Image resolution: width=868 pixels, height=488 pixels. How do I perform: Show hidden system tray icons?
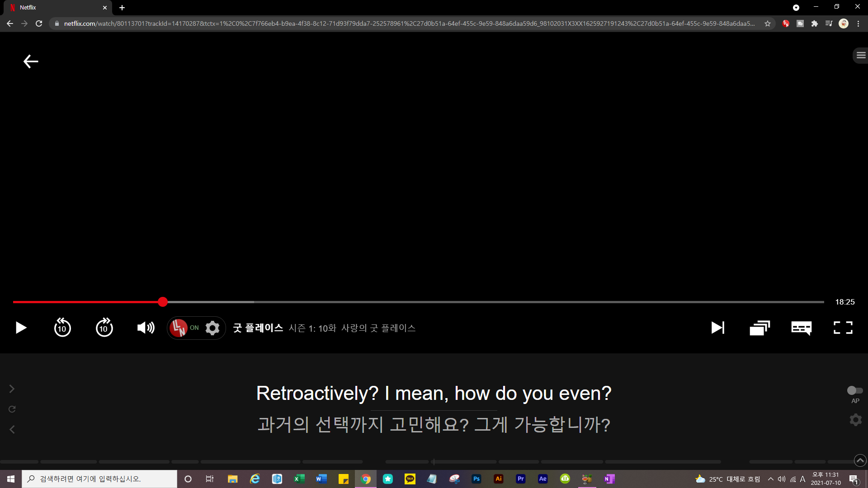click(x=770, y=479)
